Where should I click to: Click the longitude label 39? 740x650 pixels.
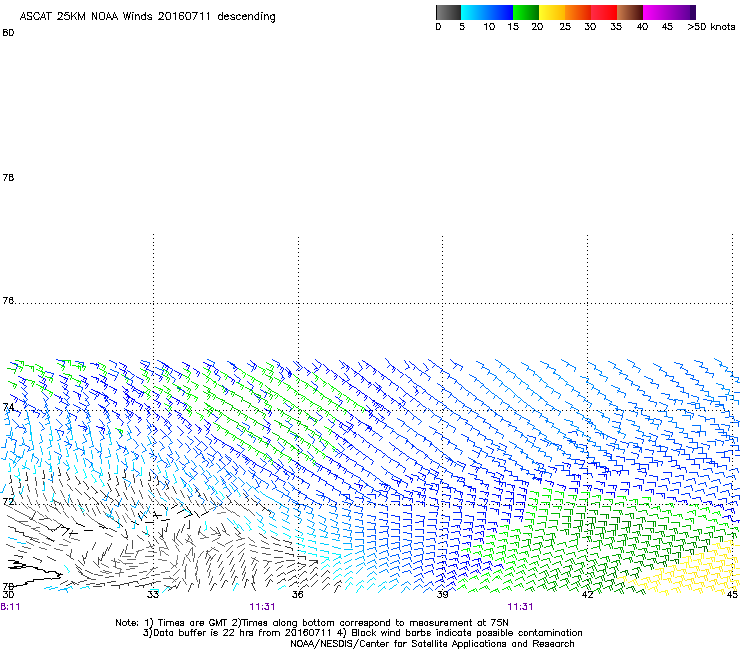click(442, 594)
